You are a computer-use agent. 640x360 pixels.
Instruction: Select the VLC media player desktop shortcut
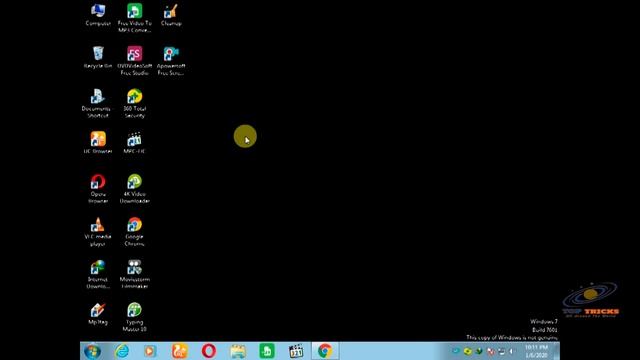(98, 232)
